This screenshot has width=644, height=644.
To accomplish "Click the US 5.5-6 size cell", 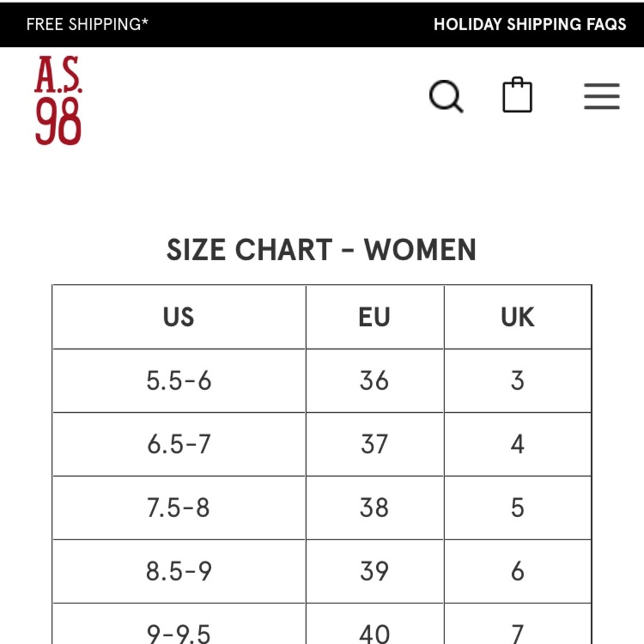I will [x=178, y=381].
